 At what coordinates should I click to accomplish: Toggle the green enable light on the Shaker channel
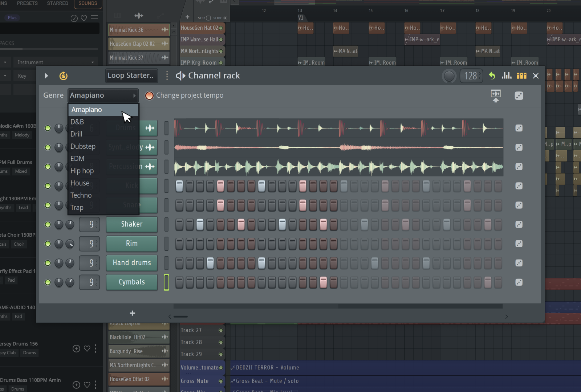point(48,224)
